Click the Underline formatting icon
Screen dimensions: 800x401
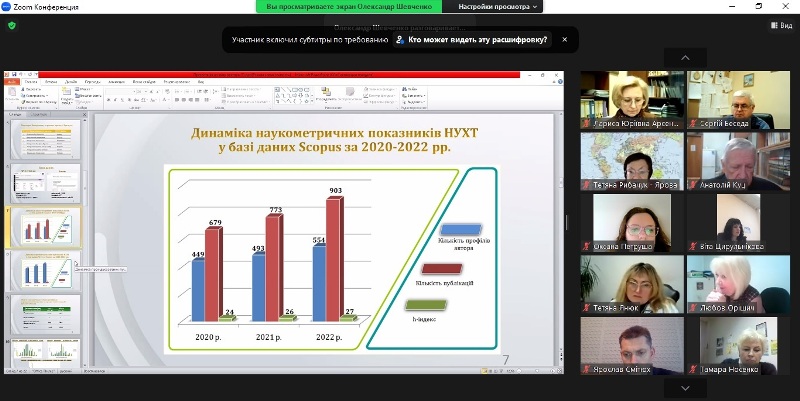tap(122, 99)
